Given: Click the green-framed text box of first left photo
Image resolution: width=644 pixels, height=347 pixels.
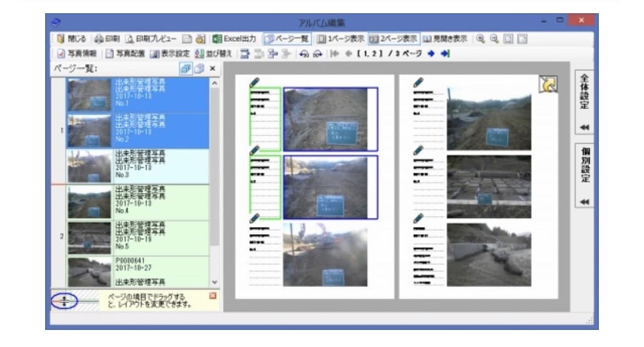Looking at the screenshot, I should (x=265, y=119).
